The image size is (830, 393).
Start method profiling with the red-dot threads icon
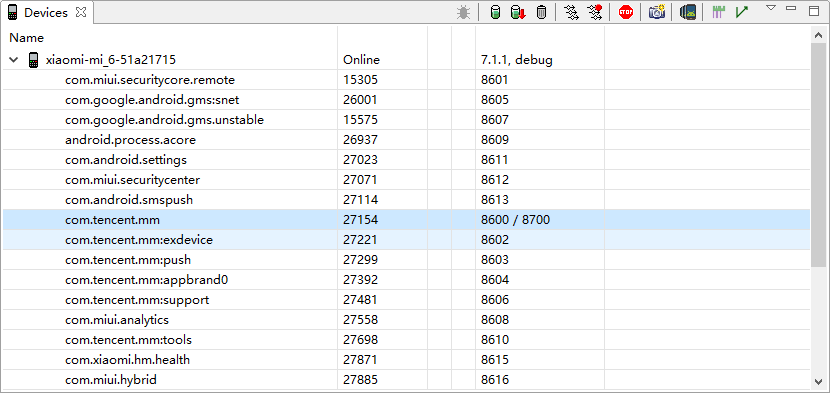point(596,12)
